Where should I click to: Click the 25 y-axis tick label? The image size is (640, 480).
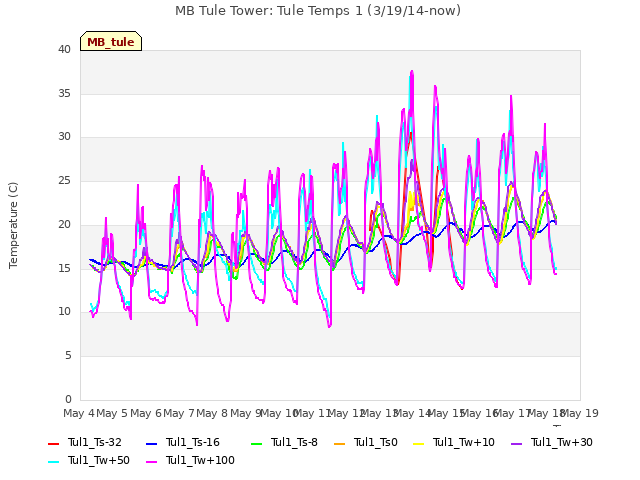(x=64, y=180)
